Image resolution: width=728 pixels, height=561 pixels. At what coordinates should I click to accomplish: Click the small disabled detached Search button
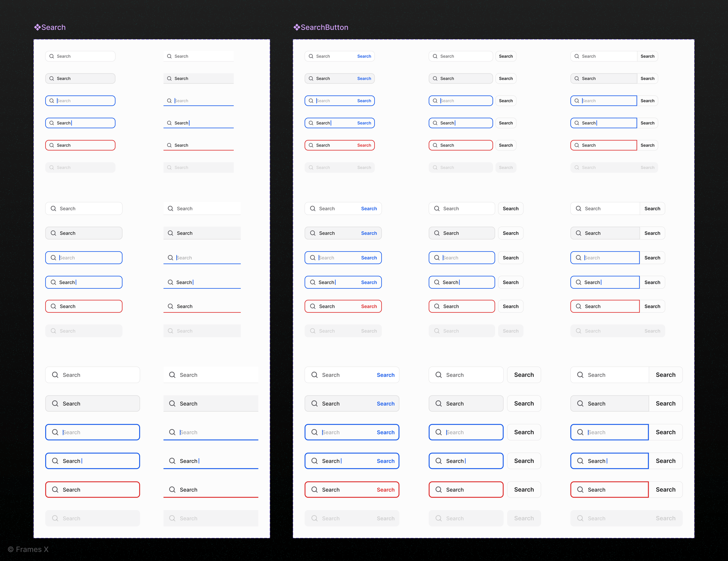tap(506, 168)
